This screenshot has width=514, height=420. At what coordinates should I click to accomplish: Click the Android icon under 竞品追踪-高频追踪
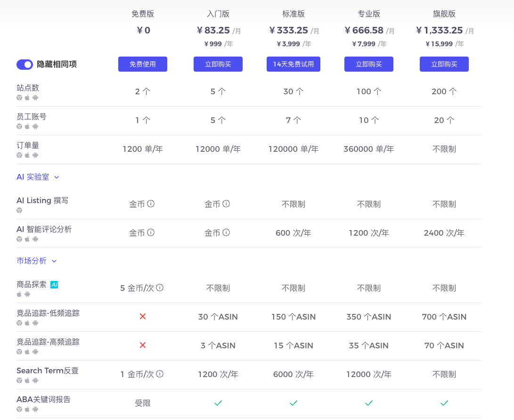click(x=35, y=352)
